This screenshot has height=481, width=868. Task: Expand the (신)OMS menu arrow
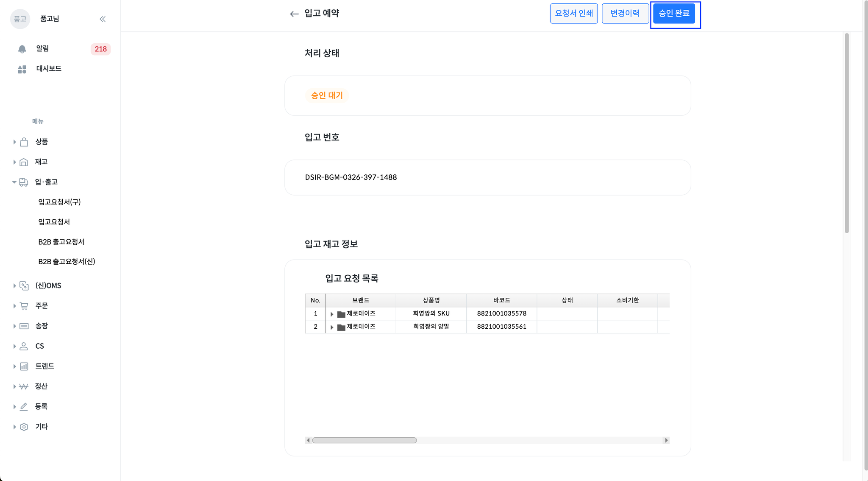pyautogui.click(x=14, y=286)
